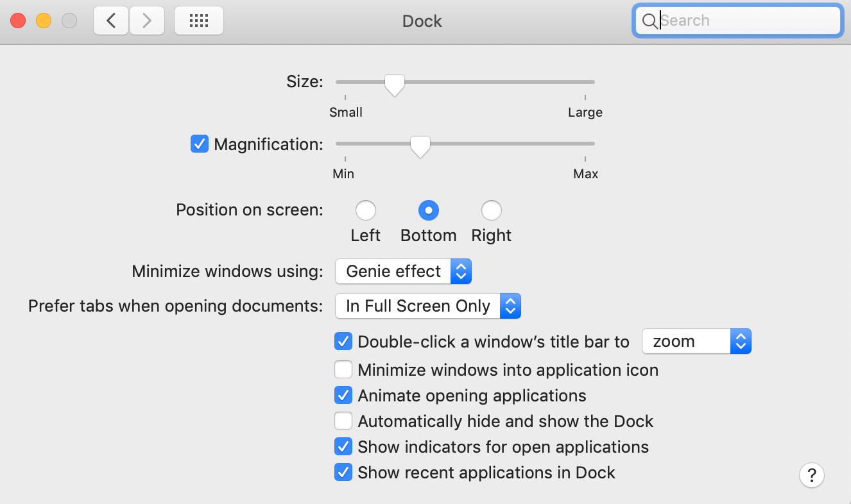Click the forward navigation arrow
Viewport: 851px width, 504px height.
147,21
